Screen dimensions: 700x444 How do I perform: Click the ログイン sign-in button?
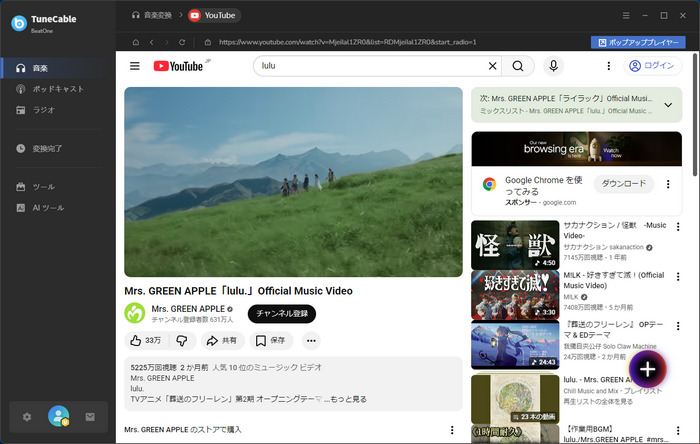tap(651, 66)
